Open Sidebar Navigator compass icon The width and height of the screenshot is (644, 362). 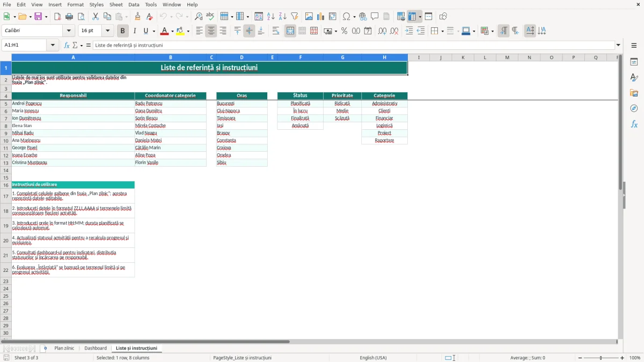pos(634,108)
